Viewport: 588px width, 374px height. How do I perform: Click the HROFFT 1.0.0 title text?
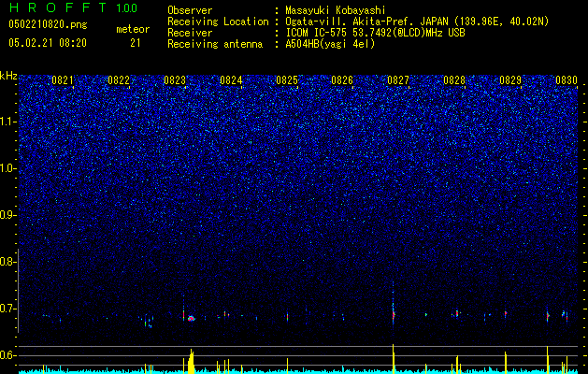pyautogui.click(x=73, y=7)
